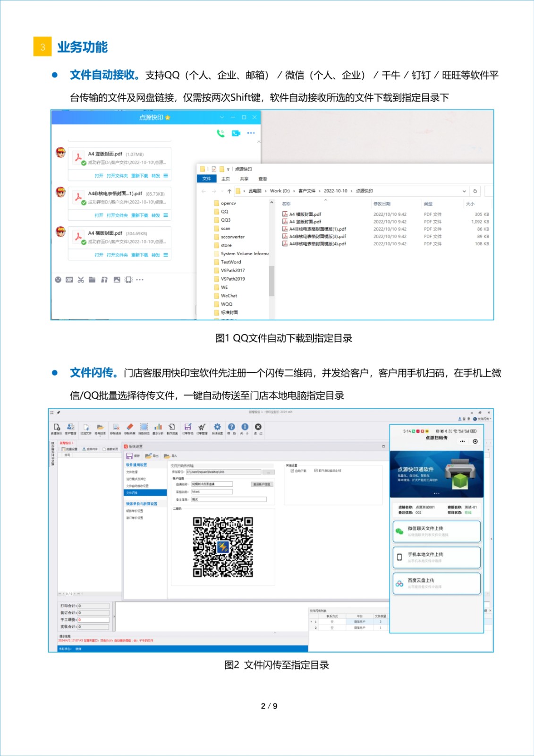This screenshot has width=534, height=756.
Task: Expand the address bar history dropdown in Explorer
Action: (464, 191)
